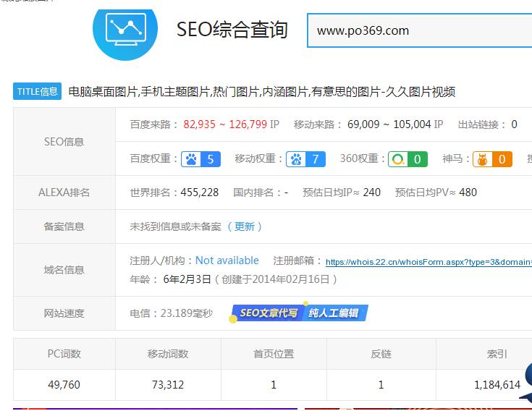The width and height of the screenshot is (532, 411).
Task: Click the domain age 6年2月3日 text
Action: click(x=187, y=279)
